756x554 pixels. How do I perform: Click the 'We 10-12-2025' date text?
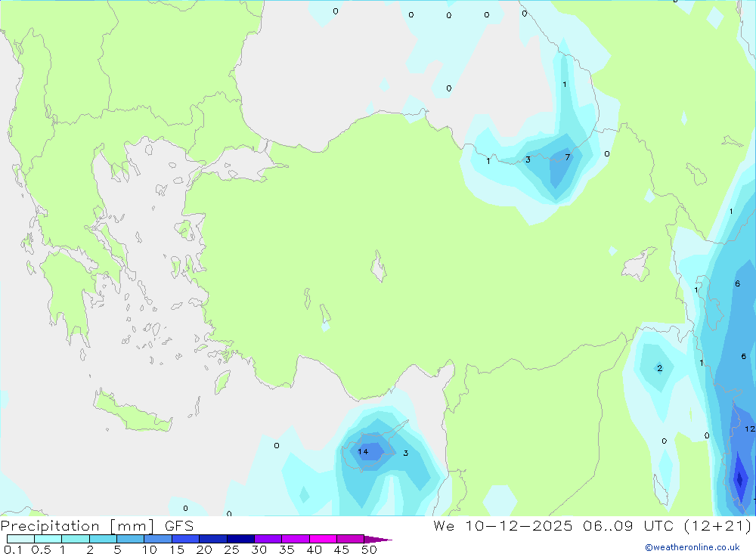click(503, 526)
